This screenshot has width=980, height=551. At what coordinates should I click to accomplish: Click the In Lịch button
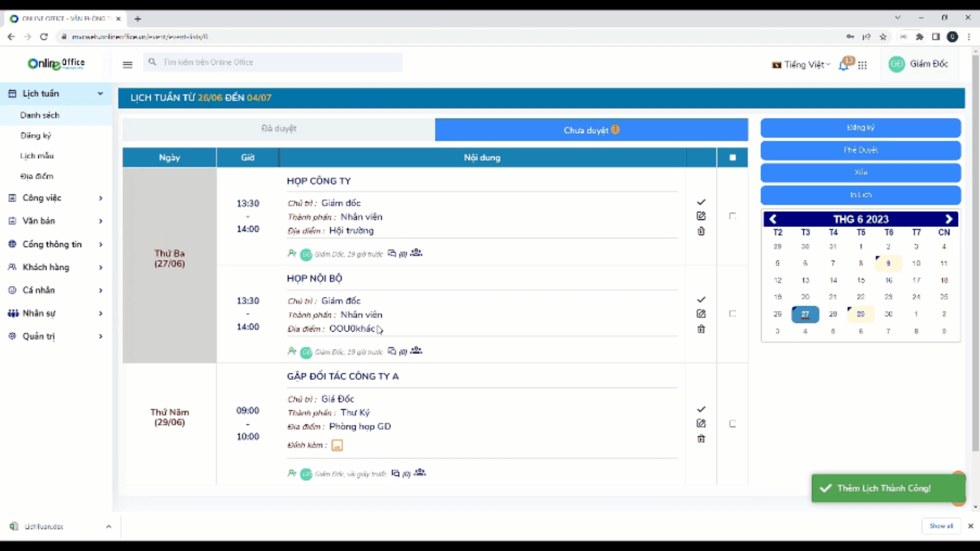pyautogui.click(x=861, y=195)
